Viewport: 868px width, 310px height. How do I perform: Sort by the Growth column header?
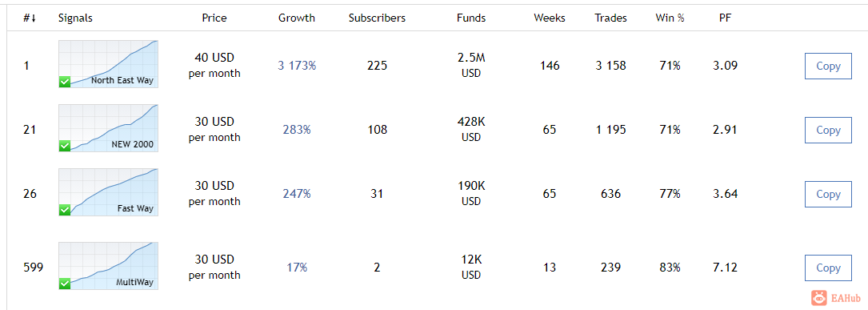[x=297, y=18]
